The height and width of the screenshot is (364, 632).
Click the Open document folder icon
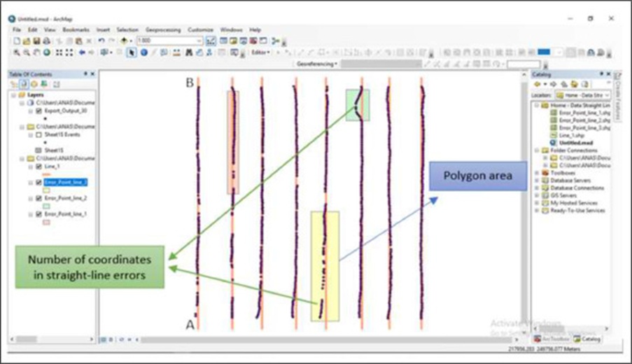(x=27, y=41)
